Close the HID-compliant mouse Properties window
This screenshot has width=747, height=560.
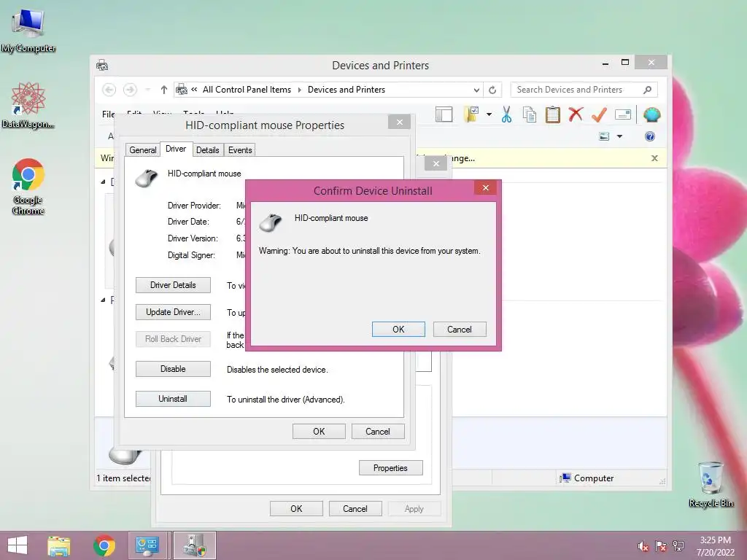pyautogui.click(x=400, y=122)
